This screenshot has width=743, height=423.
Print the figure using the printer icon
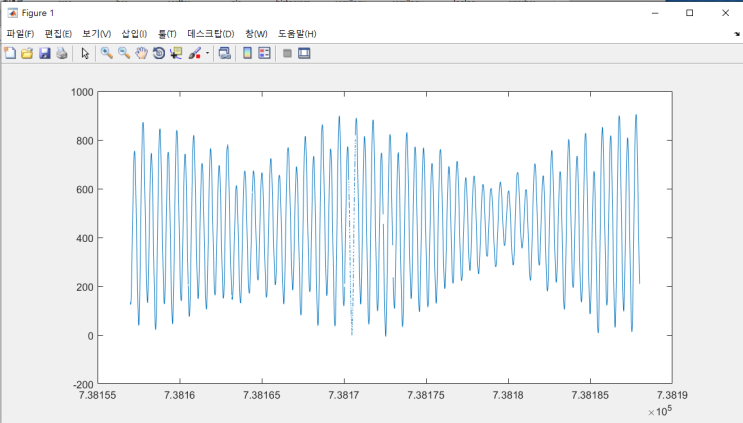[62, 53]
